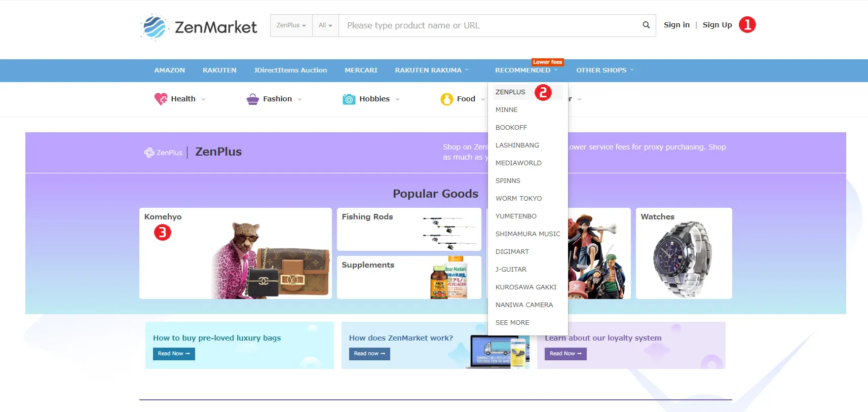Open the Watches card
This screenshot has width=868, height=412.
(x=684, y=253)
